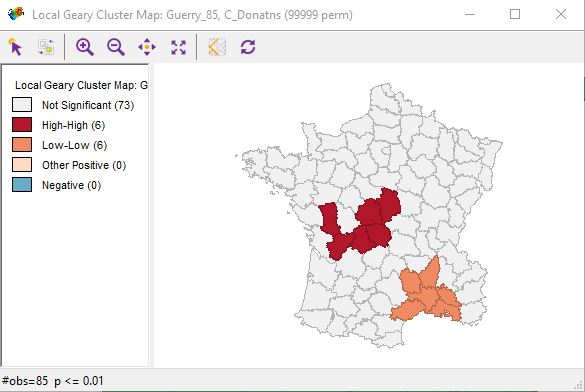Click the High-High dark red swatch
The image size is (585, 392).
coord(22,125)
